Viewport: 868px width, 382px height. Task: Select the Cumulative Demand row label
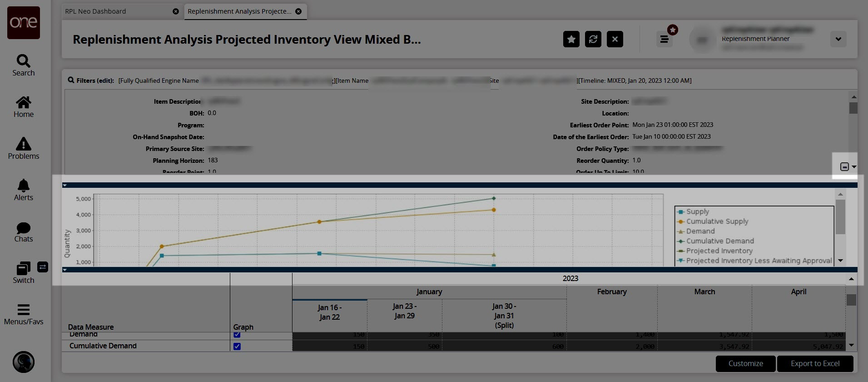pos(103,346)
